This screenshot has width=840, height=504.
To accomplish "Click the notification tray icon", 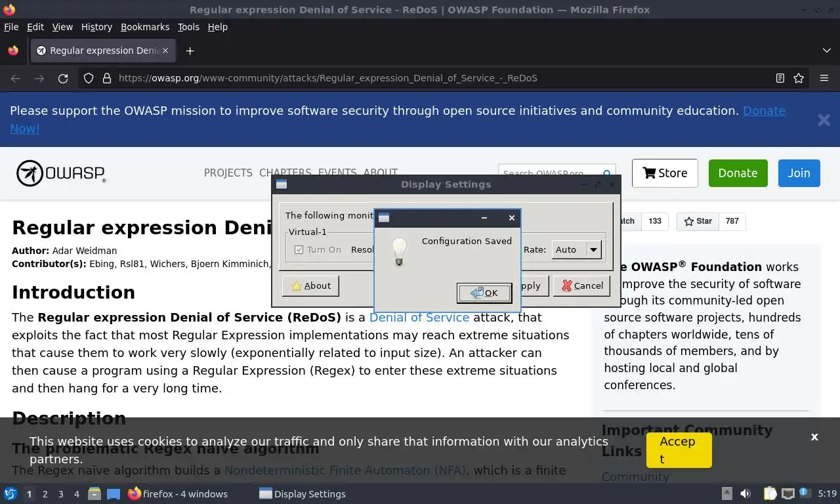I will tap(805, 494).
